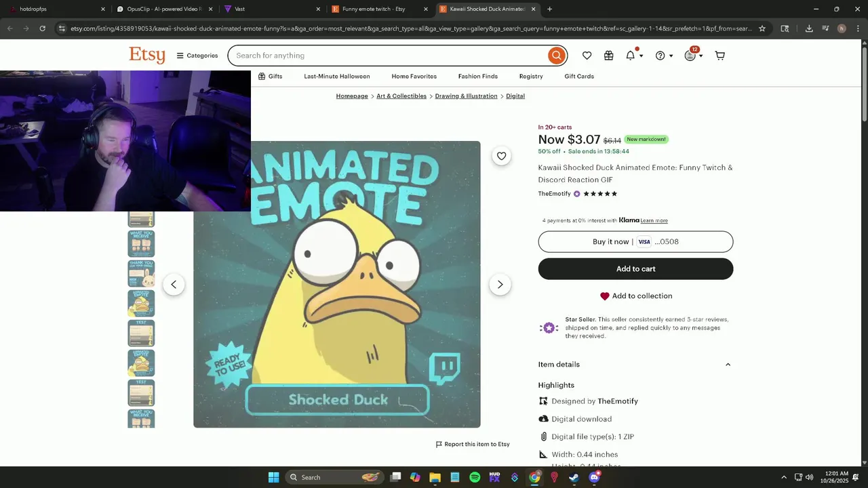Open TheEmotify shop link

tap(554, 194)
